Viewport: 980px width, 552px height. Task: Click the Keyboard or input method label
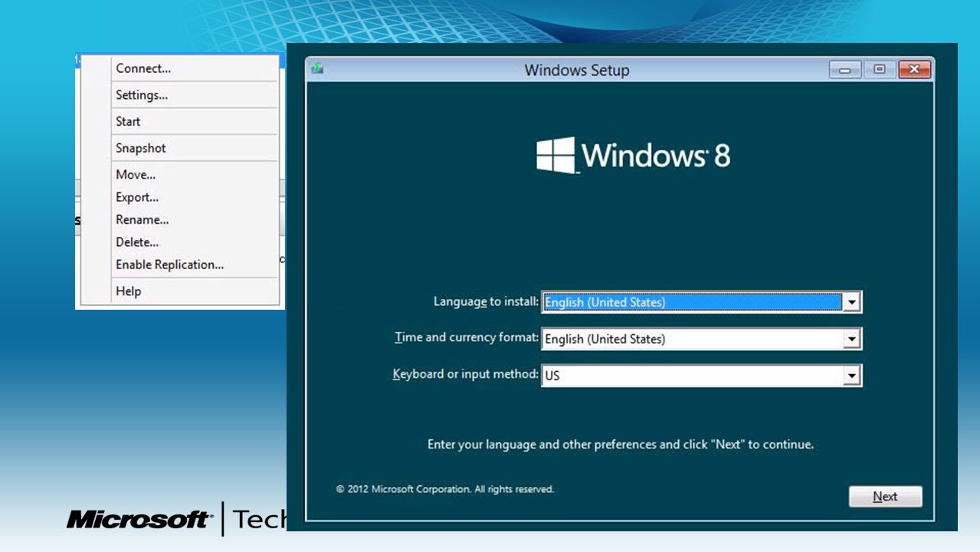466,374
